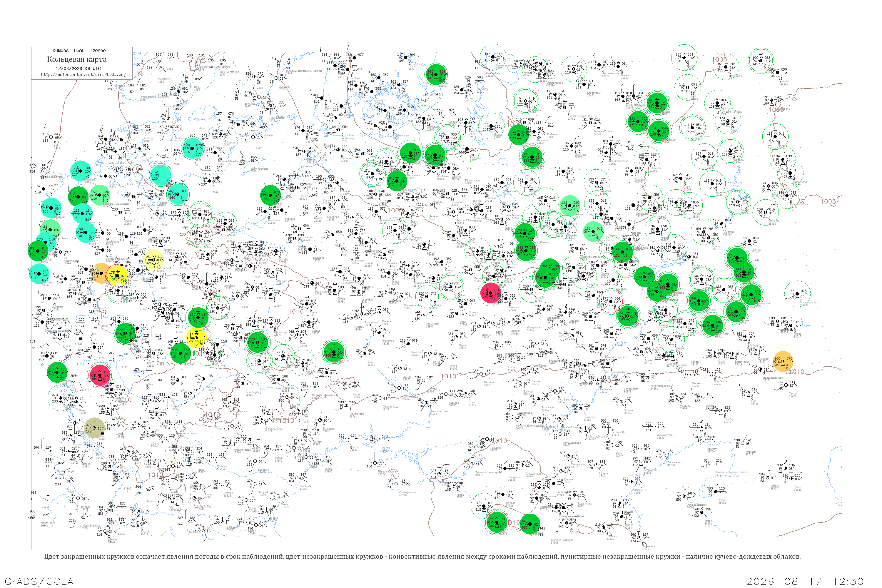The width and height of the screenshot is (882, 588).
Task: Click the station label "Aalborg"
Action: click(x=148, y=138)
